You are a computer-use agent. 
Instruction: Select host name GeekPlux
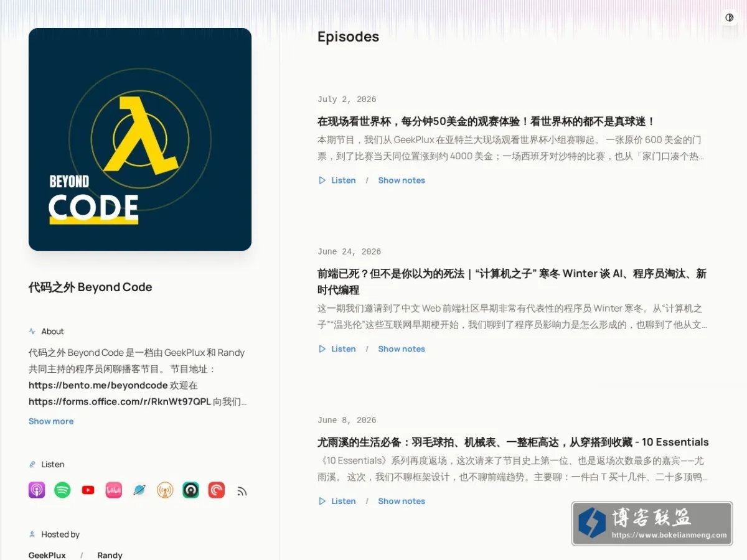pos(47,555)
